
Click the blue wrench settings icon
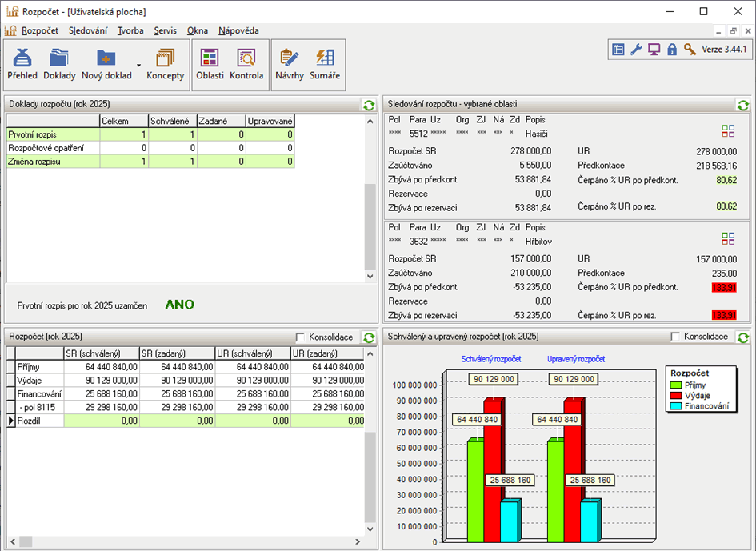(637, 50)
